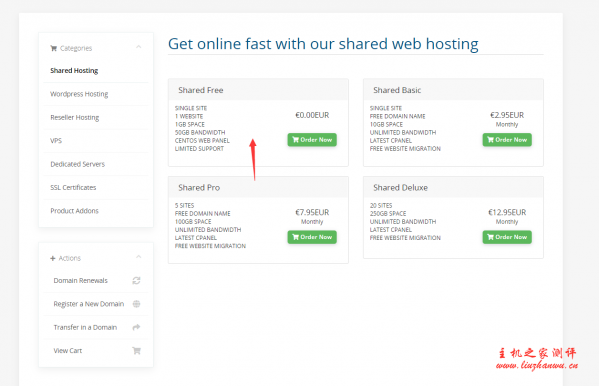Viewport: 599px width, 386px height.
Task: Click the Categories panel header label
Action: coord(76,48)
